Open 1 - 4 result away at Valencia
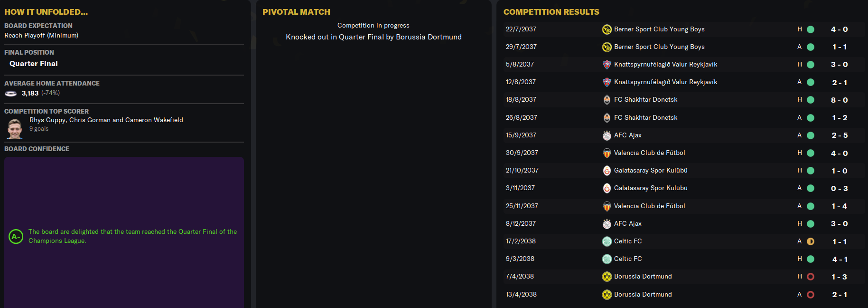Image resolution: width=868 pixels, height=308 pixels. click(x=840, y=206)
